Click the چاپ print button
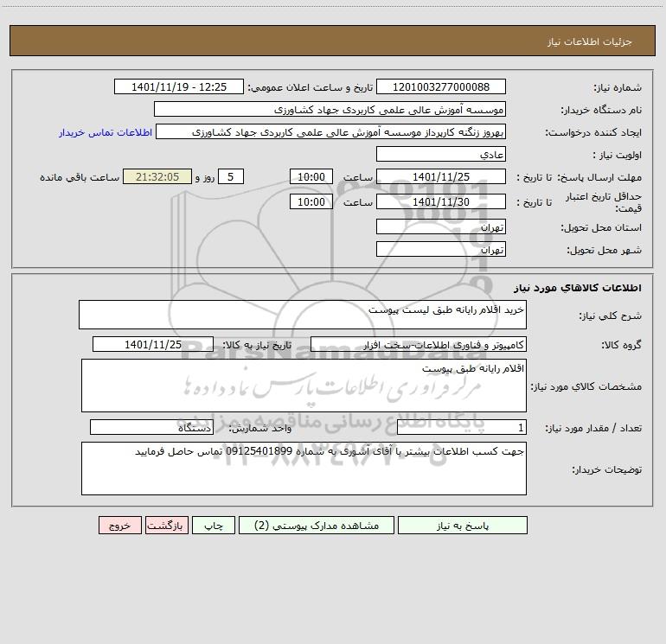 214,525
